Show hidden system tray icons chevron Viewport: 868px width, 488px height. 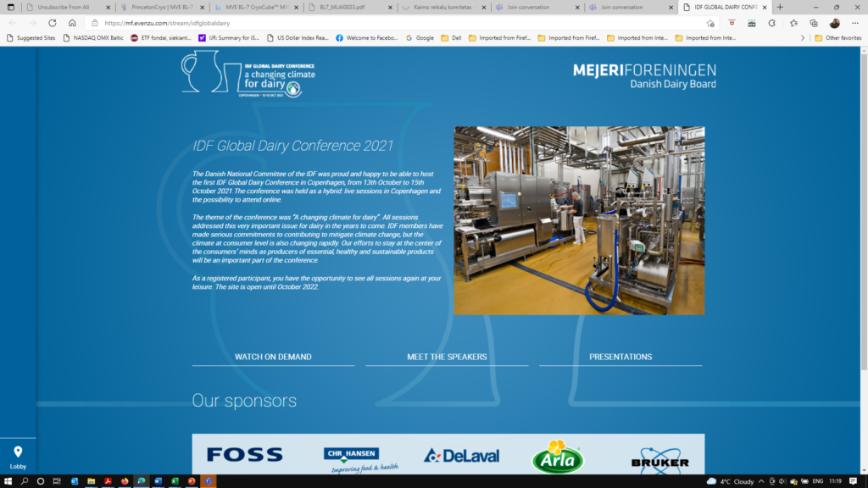(x=761, y=481)
